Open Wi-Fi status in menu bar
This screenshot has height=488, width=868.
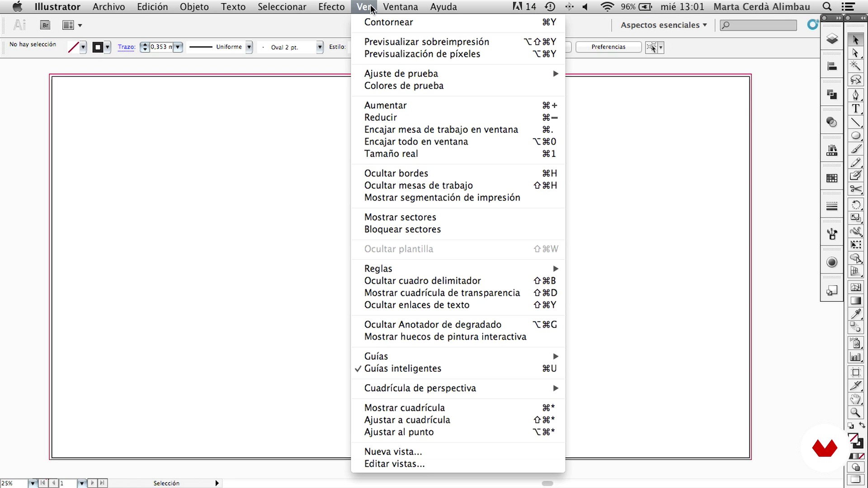[x=607, y=7]
